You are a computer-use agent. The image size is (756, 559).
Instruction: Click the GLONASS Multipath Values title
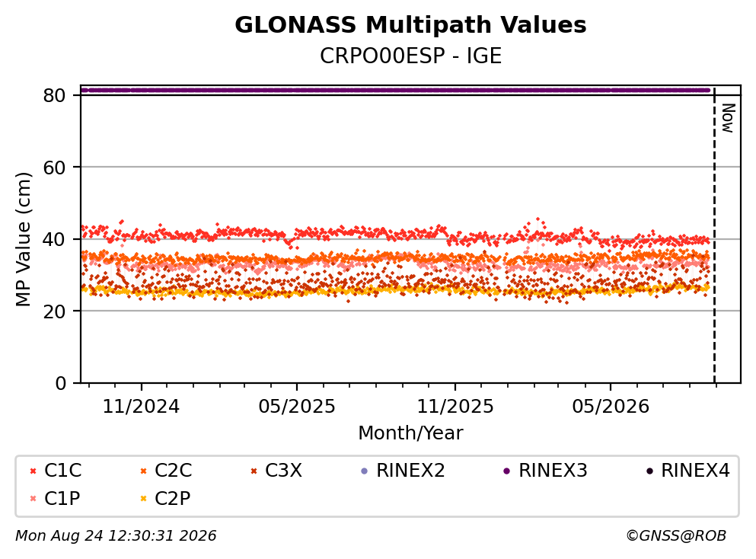411,25
